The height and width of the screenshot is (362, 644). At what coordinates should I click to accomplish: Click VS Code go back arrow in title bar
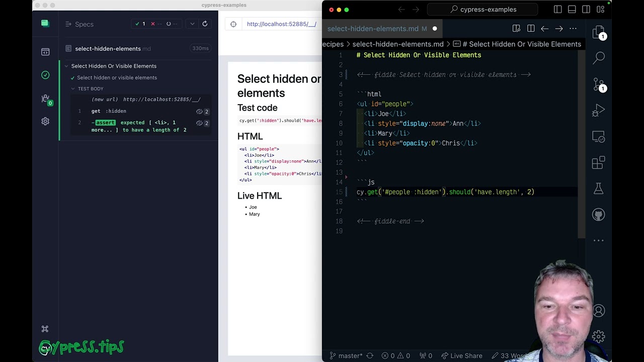click(401, 10)
